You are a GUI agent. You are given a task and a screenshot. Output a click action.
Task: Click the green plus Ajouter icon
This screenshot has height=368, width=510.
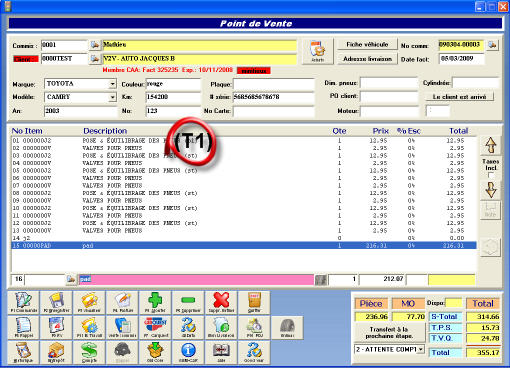[x=155, y=302]
